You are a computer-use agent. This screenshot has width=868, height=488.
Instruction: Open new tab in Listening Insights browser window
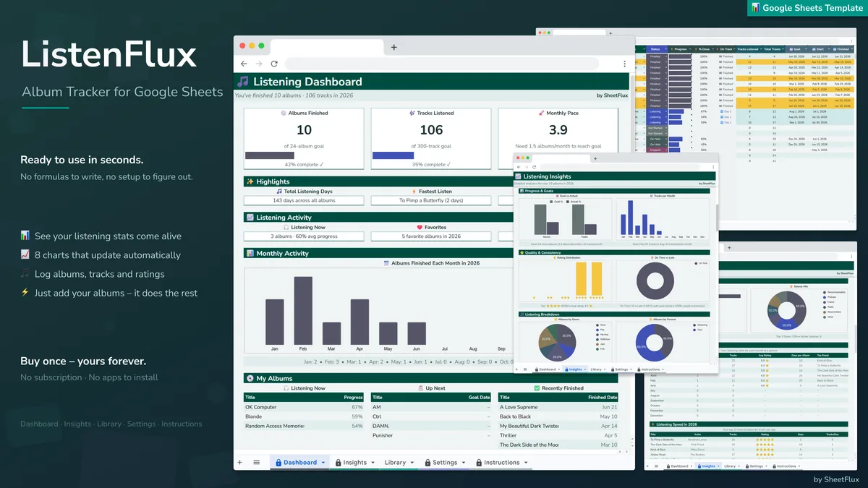pyautogui.click(x=595, y=158)
